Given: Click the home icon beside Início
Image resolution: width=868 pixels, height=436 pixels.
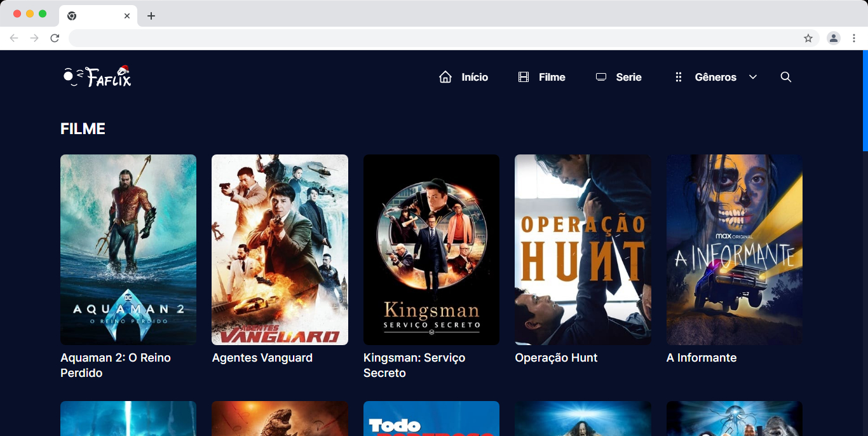Looking at the screenshot, I should [x=445, y=77].
